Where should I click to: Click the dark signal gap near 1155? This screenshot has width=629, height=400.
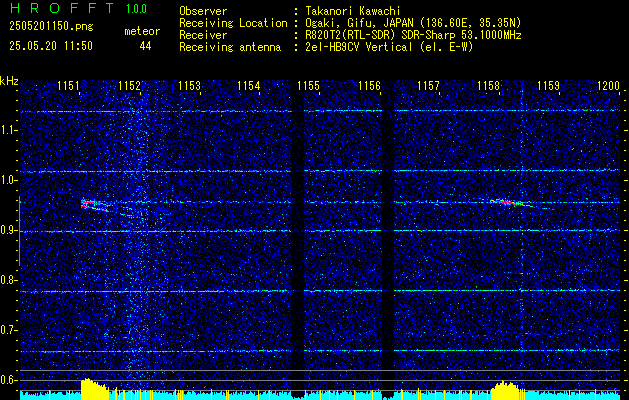297,237
